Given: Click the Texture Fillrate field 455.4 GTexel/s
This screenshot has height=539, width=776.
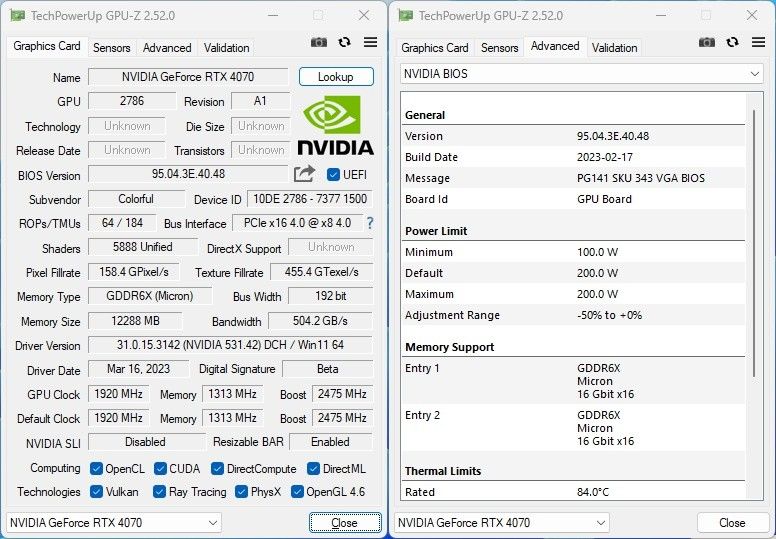Looking at the screenshot, I should point(322,272).
